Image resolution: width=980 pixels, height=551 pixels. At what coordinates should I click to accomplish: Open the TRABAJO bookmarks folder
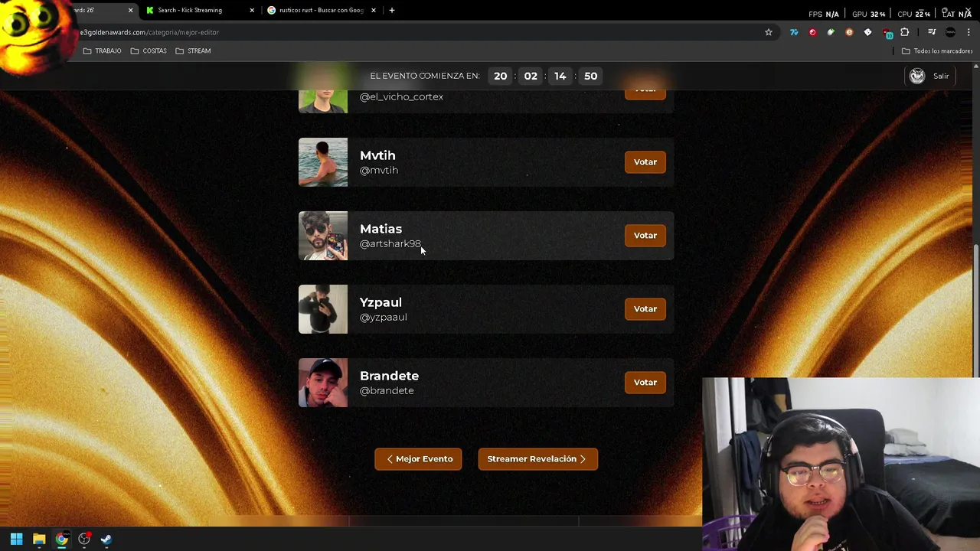pos(102,51)
